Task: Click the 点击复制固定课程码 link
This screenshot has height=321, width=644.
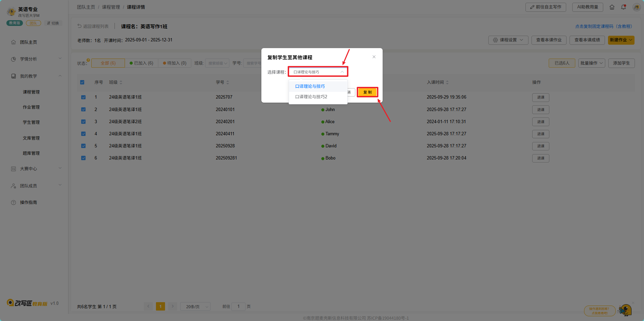Action: click(603, 26)
